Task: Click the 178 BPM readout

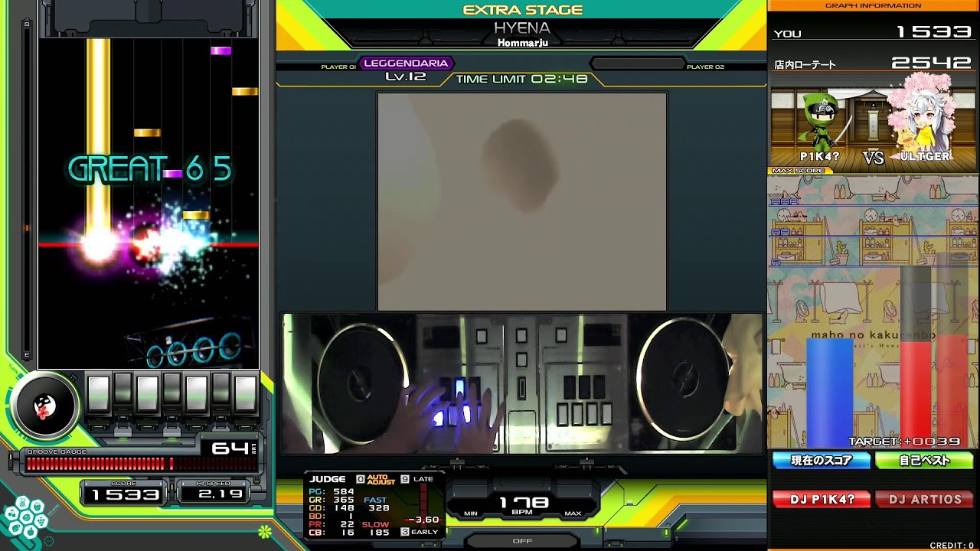Action: (524, 503)
